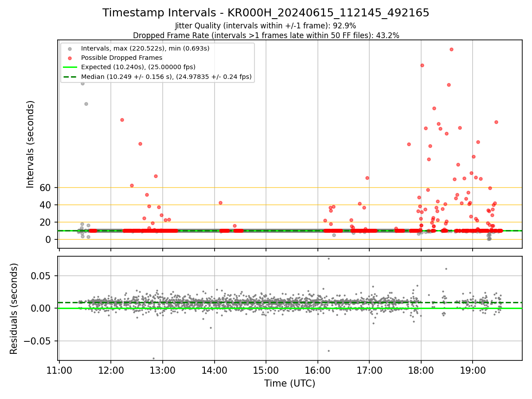The height and width of the screenshot is (399, 532).
Task: Click the '20' tick label on the intervals y-axis
Action: coord(45,222)
